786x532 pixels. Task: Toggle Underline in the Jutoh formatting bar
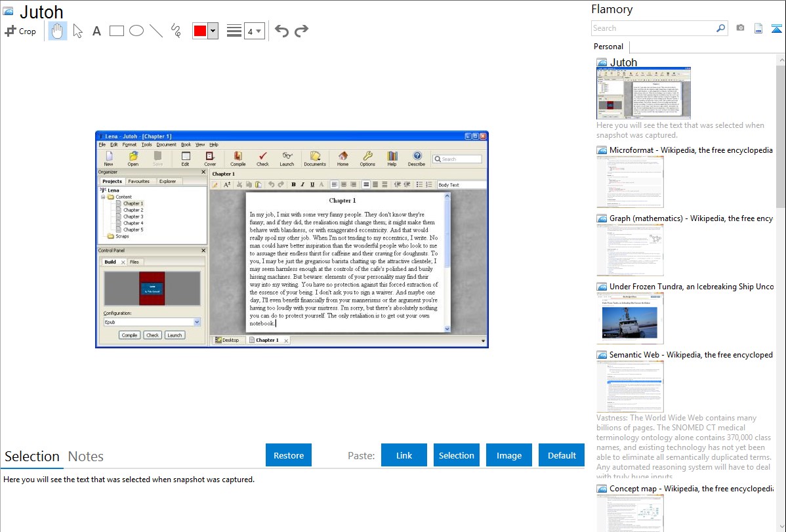click(x=312, y=184)
